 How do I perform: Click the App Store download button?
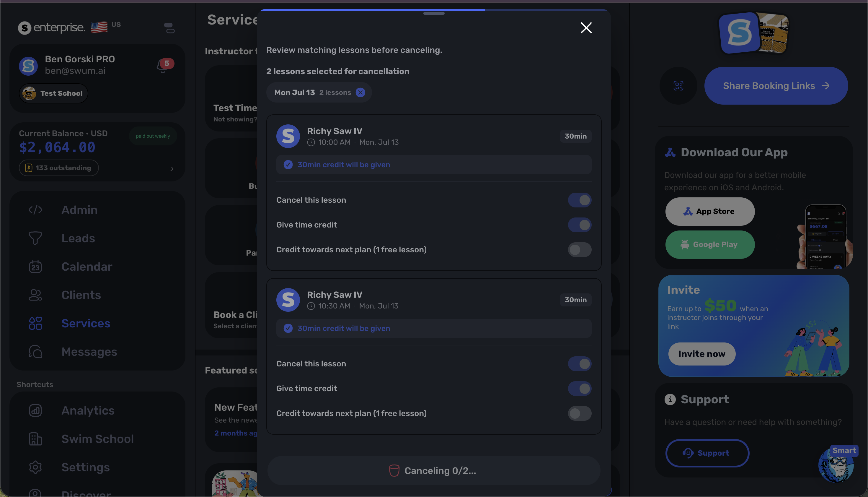[710, 212]
